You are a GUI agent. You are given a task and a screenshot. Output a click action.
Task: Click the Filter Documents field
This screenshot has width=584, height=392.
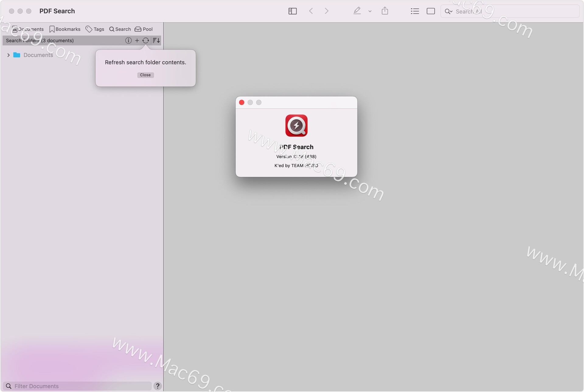77,386
